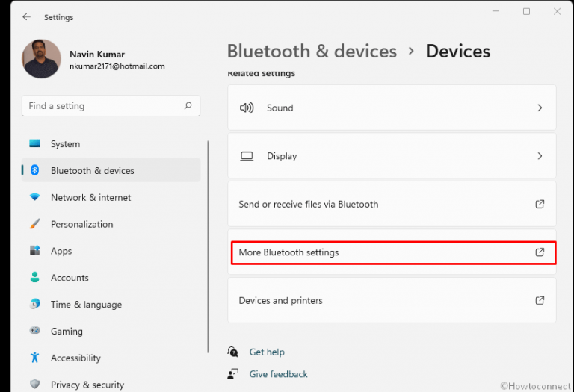Open Send or receive files via Bluetooth
Screen dimensions: 574x392
click(392, 204)
